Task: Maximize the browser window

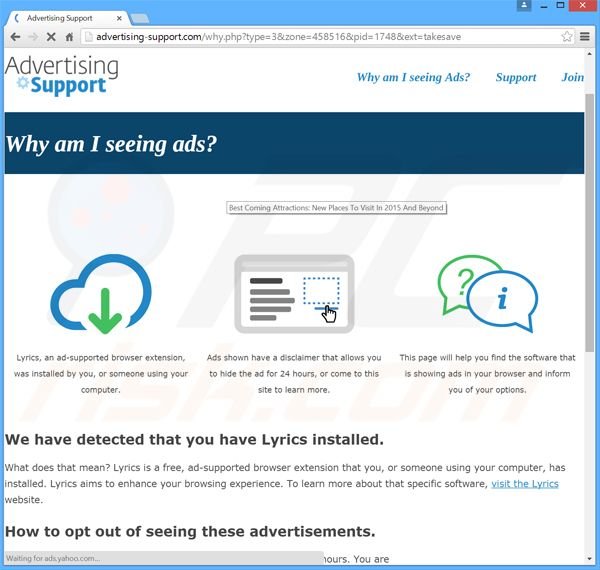Action: pyautogui.click(x=560, y=5)
